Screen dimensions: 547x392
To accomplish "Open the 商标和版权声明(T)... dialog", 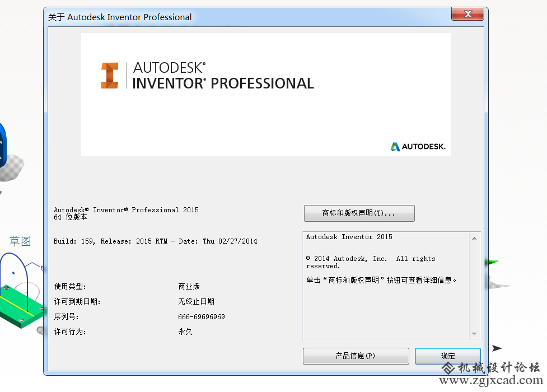I will click(x=359, y=213).
